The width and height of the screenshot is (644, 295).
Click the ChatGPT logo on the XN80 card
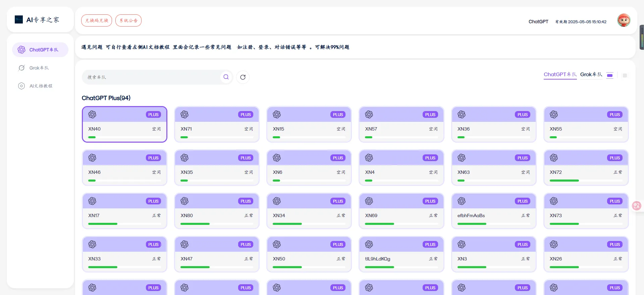[x=184, y=201]
